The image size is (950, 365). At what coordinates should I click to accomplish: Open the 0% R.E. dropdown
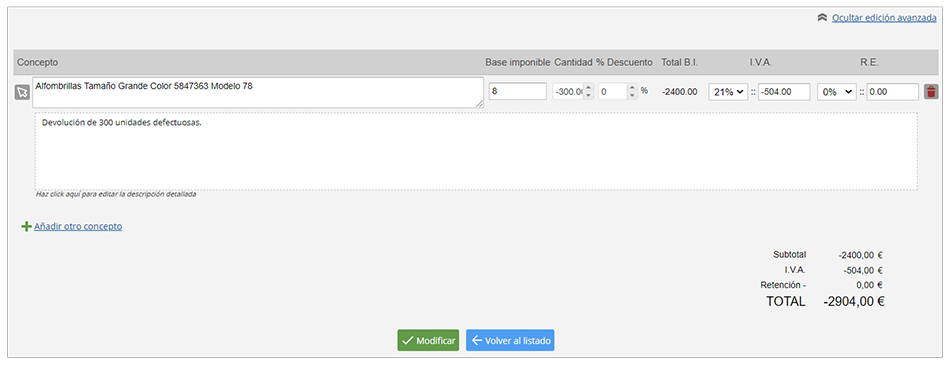click(x=837, y=92)
